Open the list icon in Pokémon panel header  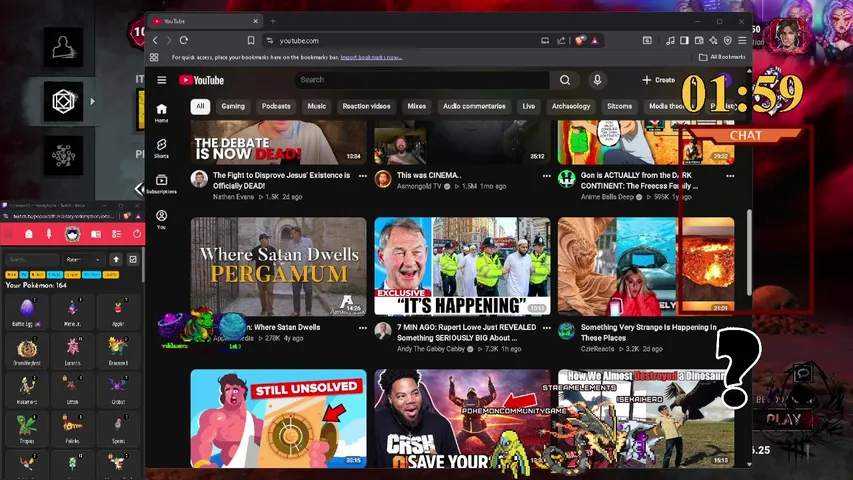point(116,234)
